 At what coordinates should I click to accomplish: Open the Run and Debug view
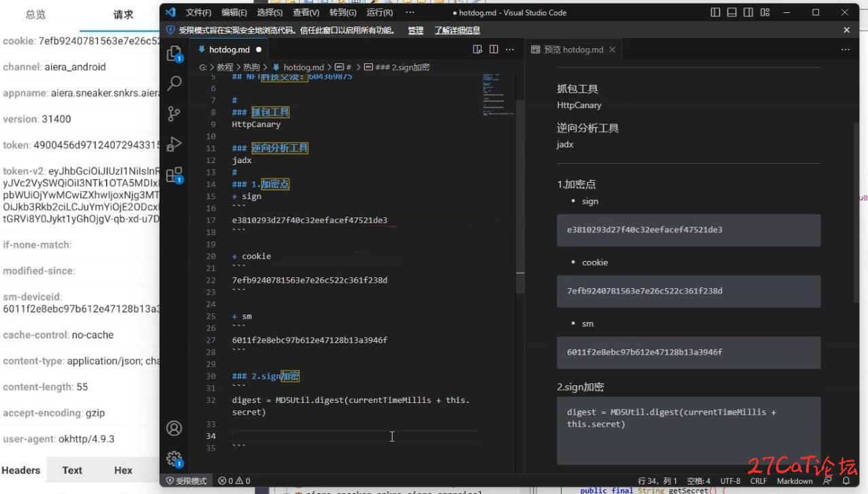point(175,143)
